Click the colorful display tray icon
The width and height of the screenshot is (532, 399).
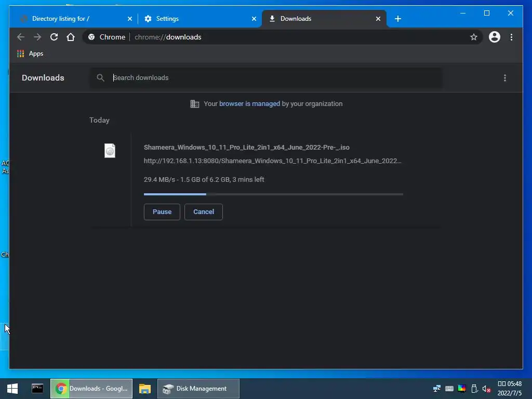point(462,389)
